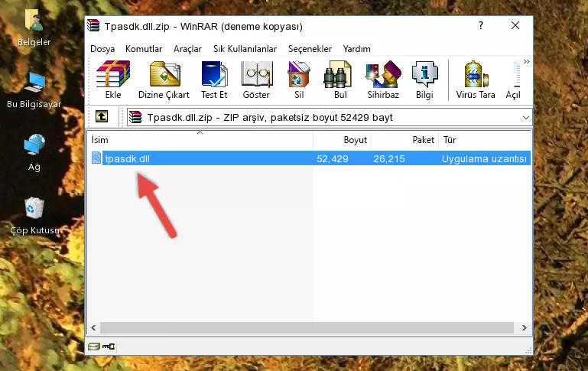Click the Uygulama uzantısı type cell
This screenshot has width=588, height=371.
(484, 158)
